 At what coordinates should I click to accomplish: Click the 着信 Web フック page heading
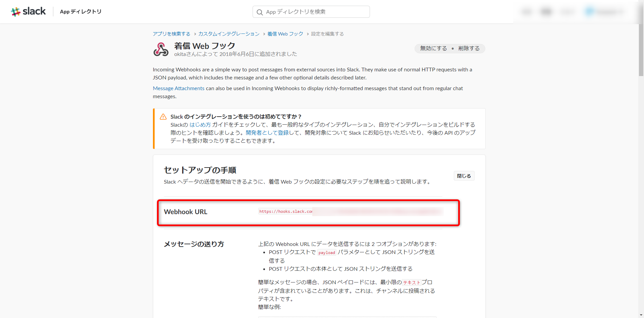tap(205, 46)
